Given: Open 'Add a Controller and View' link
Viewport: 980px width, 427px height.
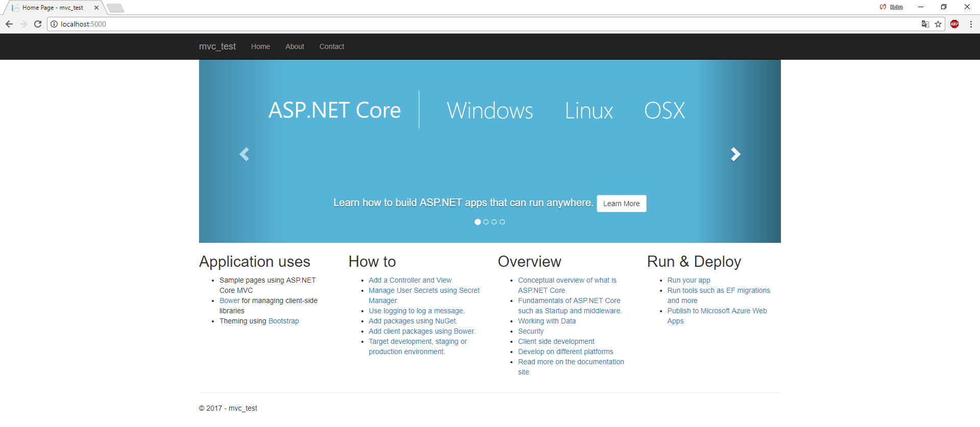Looking at the screenshot, I should click(x=410, y=280).
